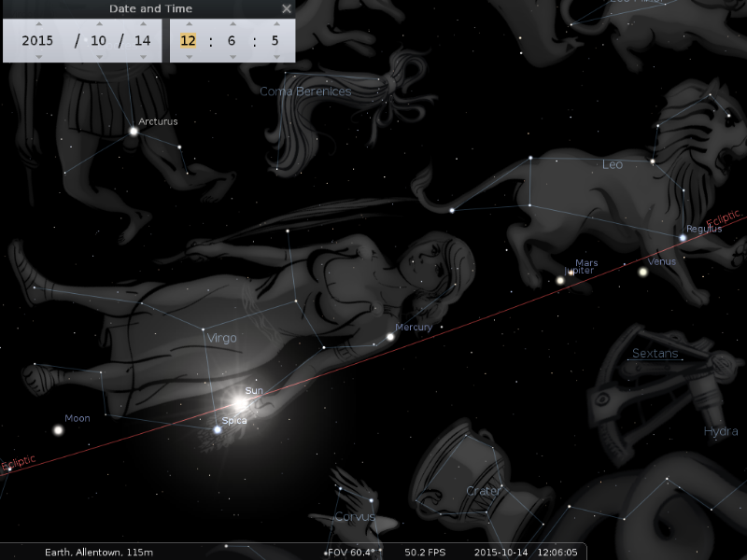
Task: Decrease the minutes with the down arrow
Action: (233, 56)
